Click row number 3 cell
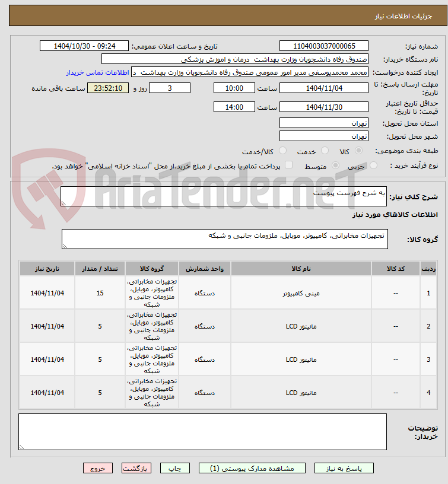 428,359
